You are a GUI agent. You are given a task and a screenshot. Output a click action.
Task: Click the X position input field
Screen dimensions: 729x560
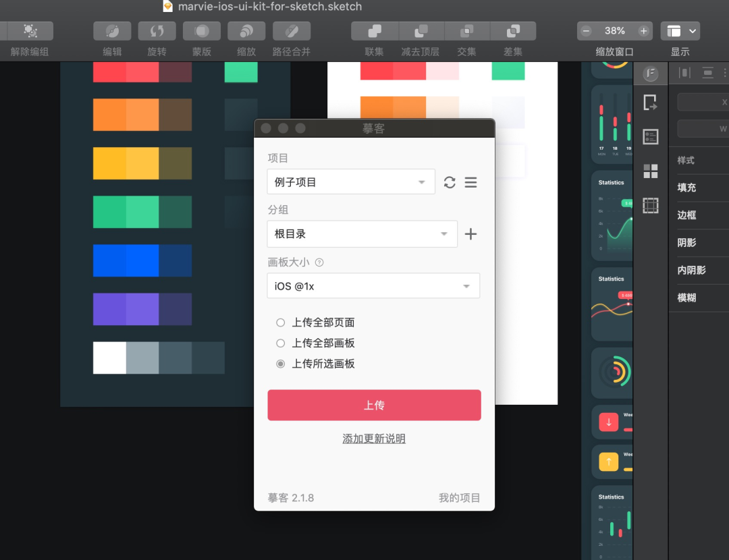(x=703, y=102)
